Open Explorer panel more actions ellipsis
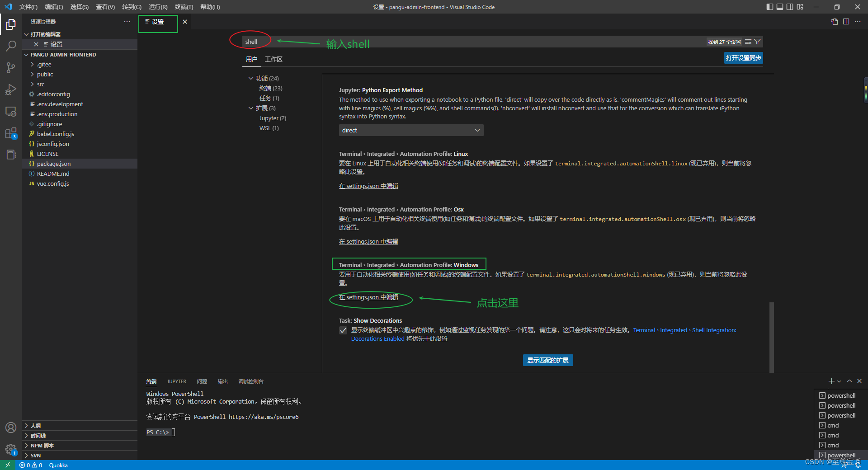Image resolution: width=868 pixels, height=470 pixels. coord(127,22)
